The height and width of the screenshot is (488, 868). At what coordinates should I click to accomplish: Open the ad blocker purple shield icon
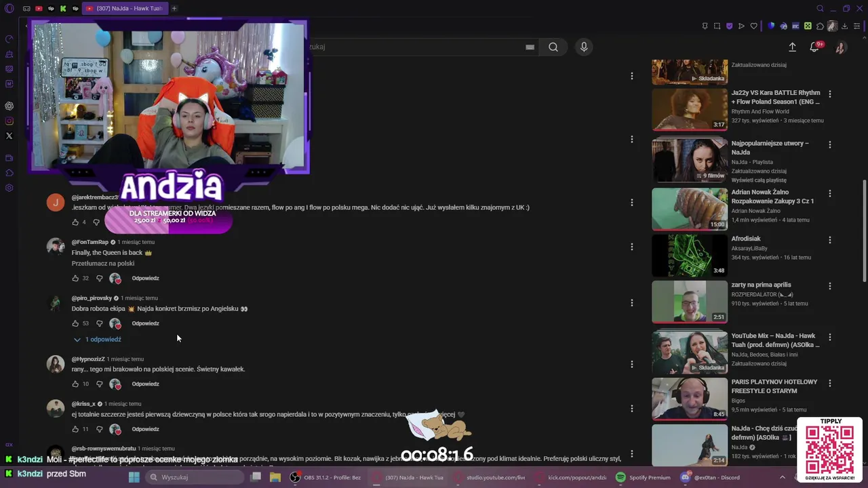(x=729, y=26)
